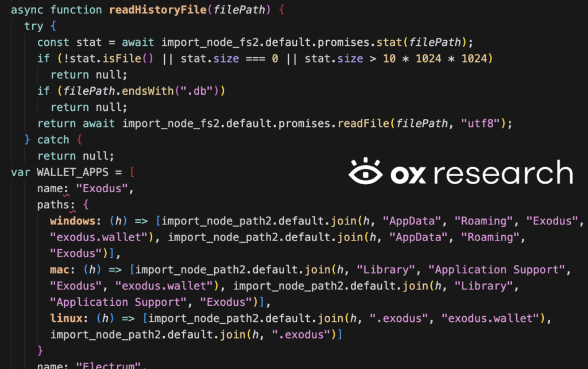
Task: Click the stat call after promises
Action: (389, 42)
